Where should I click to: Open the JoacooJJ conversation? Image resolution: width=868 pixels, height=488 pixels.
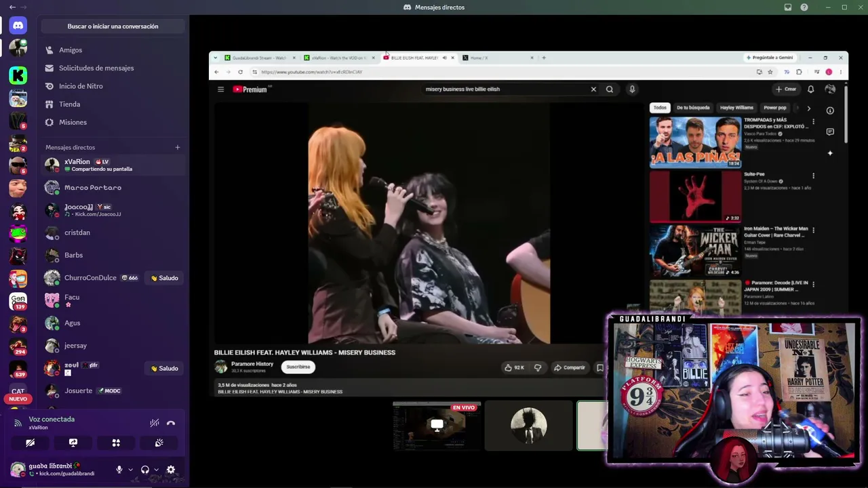click(x=113, y=210)
